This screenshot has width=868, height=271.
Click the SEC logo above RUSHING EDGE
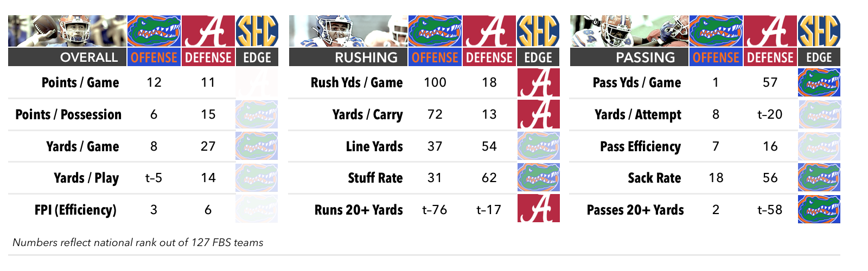pyautogui.click(x=538, y=31)
